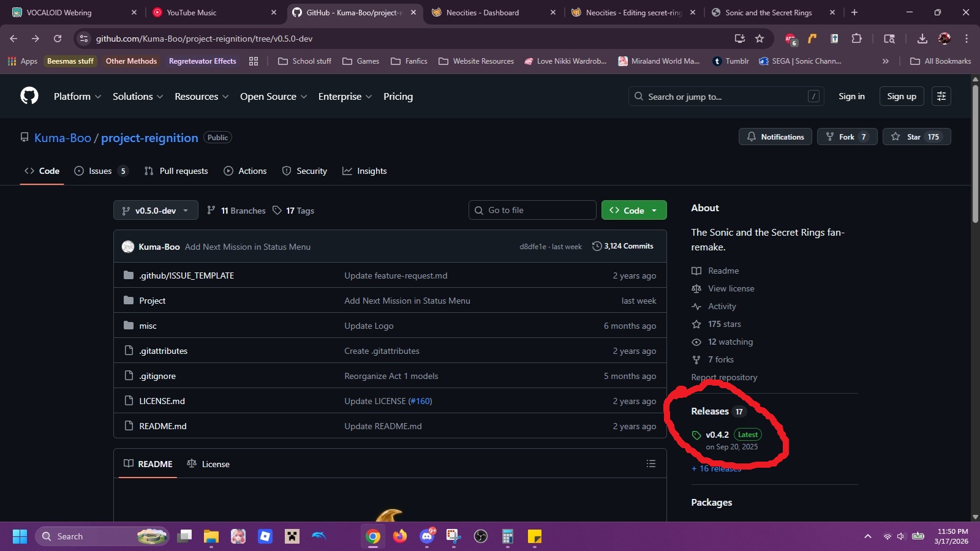Click the Sign up button

pos(902,96)
